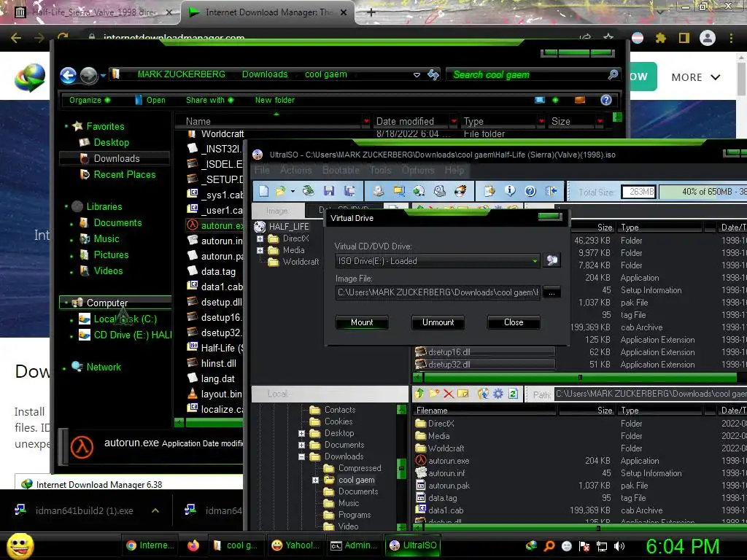Click the smiley Start button on taskbar
747x560 pixels.
pyautogui.click(x=20, y=545)
